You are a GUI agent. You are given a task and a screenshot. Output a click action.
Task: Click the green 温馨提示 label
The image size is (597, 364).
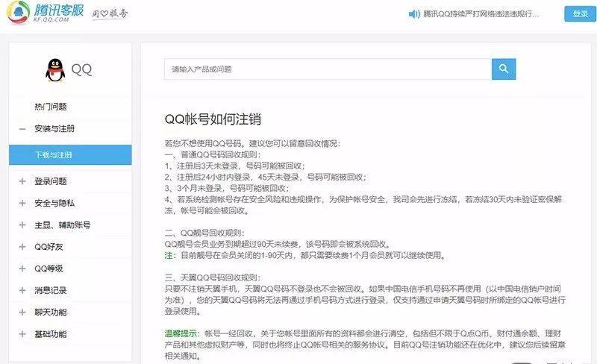pos(181,333)
